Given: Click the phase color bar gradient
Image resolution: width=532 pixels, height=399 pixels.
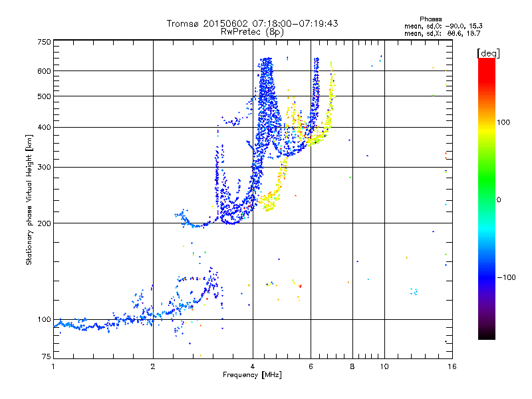Looking at the screenshot, I should (x=487, y=199).
